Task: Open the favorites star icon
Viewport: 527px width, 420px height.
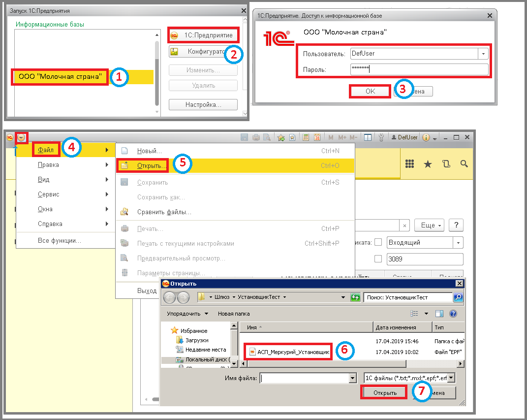Action: tap(428, 164)
